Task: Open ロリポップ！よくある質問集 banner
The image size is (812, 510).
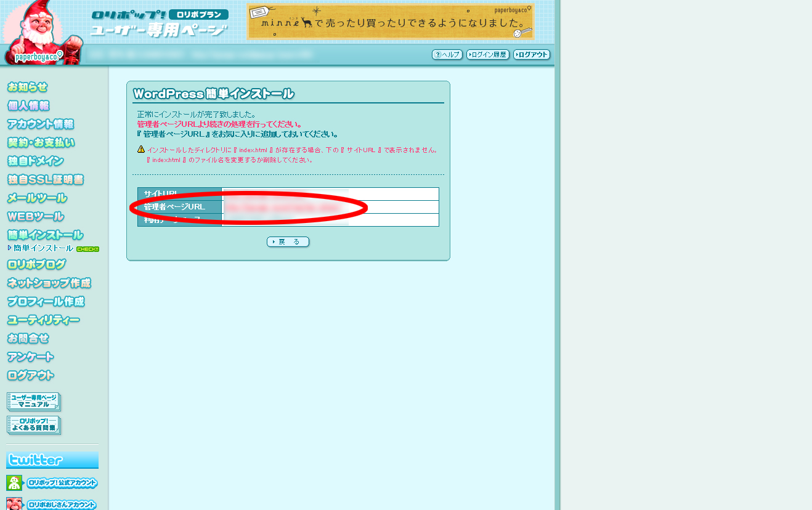Action: (34, 425)
